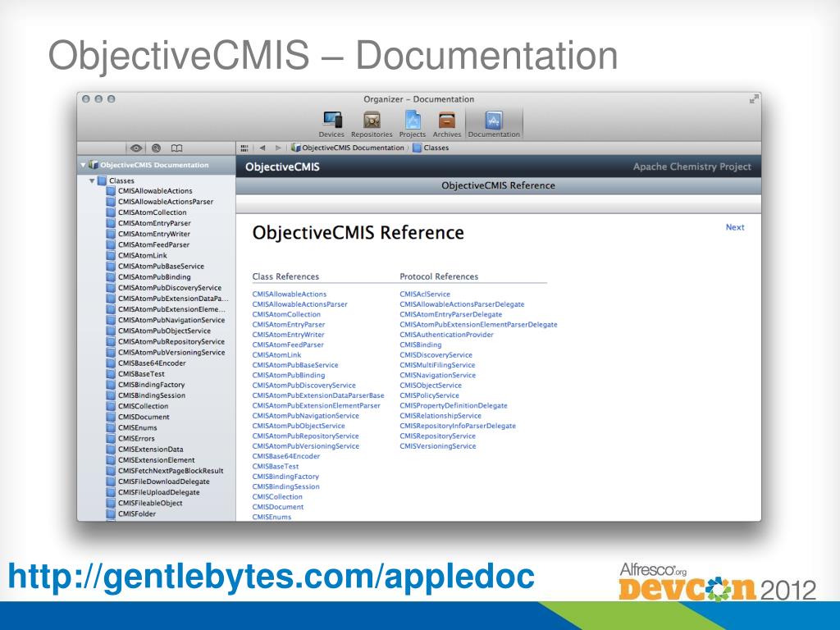840x630 pixels.
Task: Select CMISAtomPubNavigationService in sidebar tree
Action: click(x=166, y=321)
